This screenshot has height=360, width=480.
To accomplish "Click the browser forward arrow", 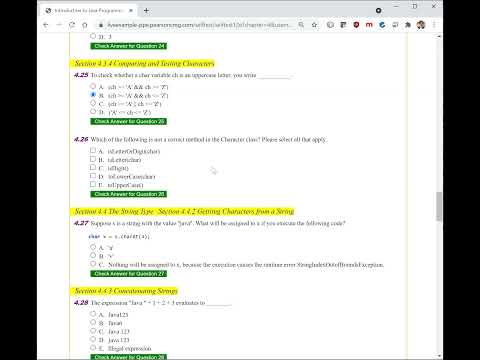I will tap(59, 25).
